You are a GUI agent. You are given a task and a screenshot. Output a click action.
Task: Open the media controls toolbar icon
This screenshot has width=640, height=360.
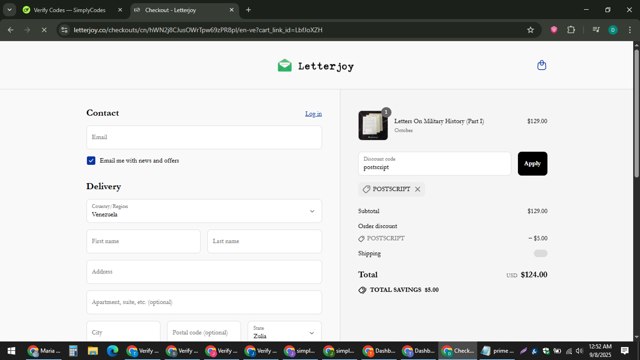point(596,30)
